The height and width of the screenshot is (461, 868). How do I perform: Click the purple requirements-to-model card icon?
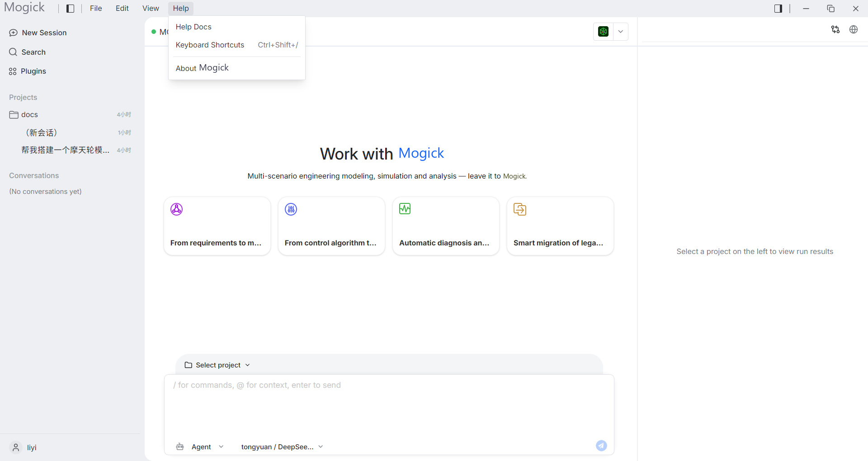click(176, 209)
